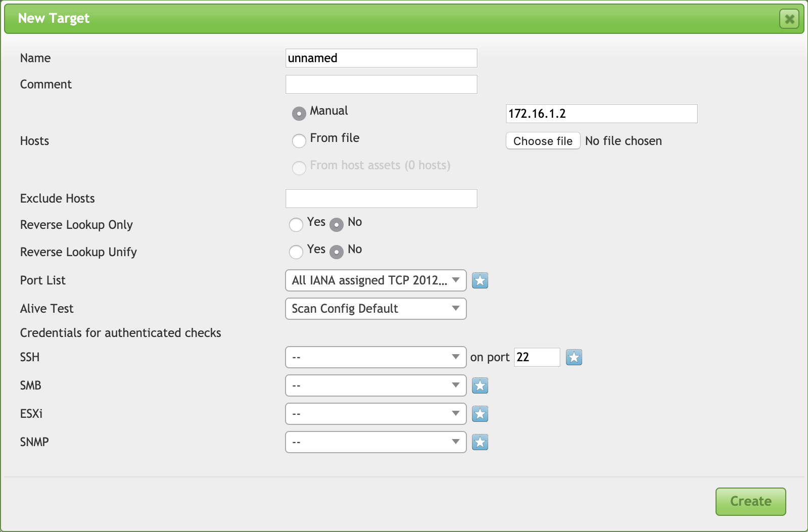Expand the SNMP credential dropdown
Image resolution: width=808 pixels, height=532 pixels.
pyautogui.click(x=375, y=442)
